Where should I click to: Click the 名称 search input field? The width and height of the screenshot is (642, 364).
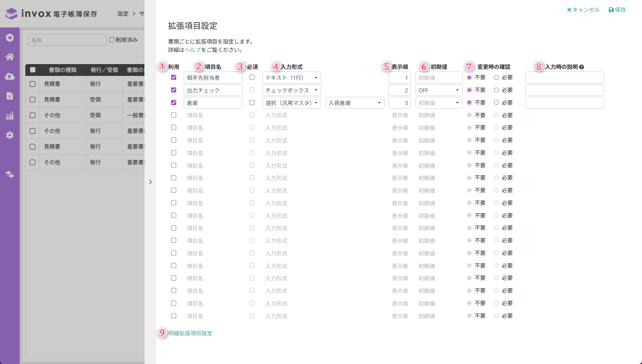click(x=67, y=40)
